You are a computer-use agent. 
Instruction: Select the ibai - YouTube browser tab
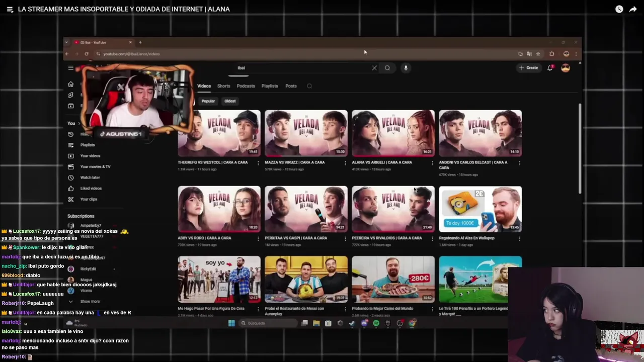pos(103,42)
